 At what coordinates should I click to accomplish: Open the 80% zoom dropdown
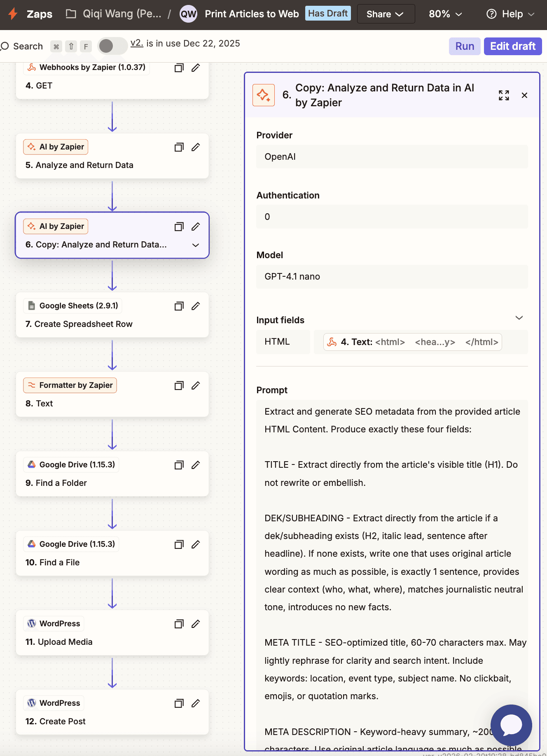(445, 14)
